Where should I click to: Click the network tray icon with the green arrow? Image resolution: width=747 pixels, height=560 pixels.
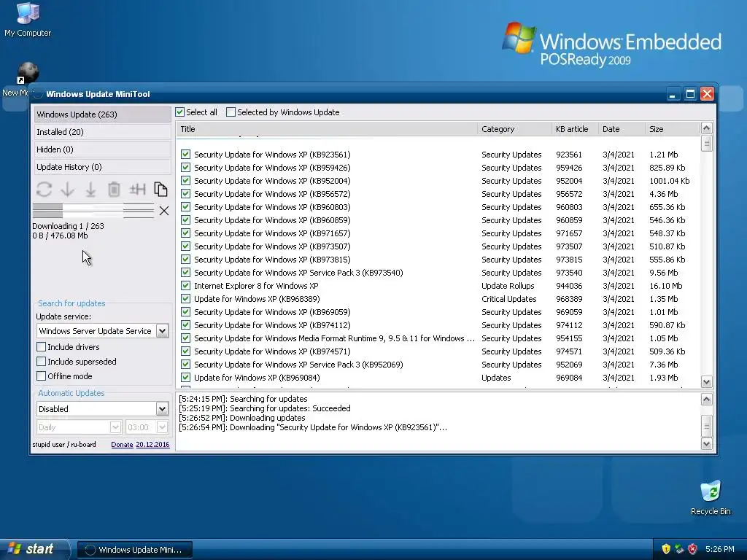[x=679, y=549]
